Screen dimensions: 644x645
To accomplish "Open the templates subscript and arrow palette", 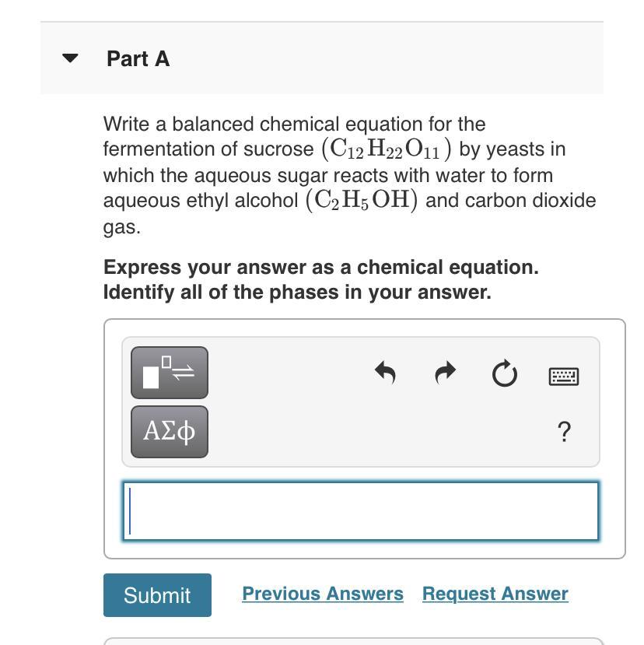I will tap(170, 373).
